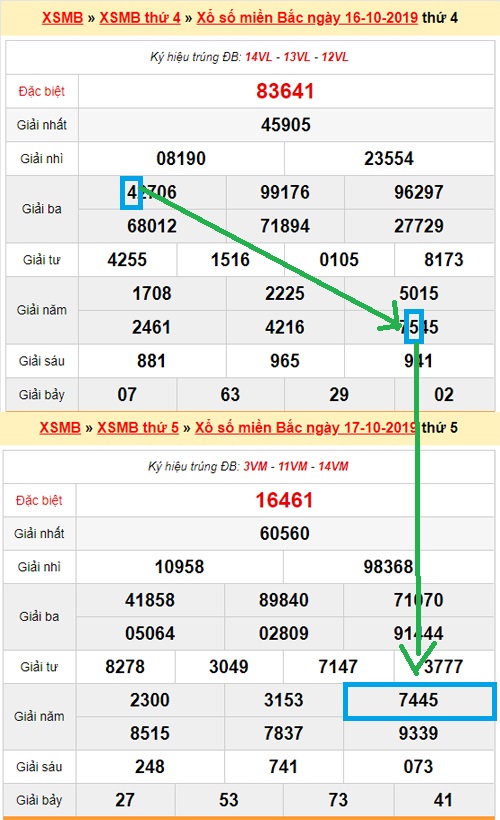The width and height of the screenshot is (500, 820).
Task: Select special prize number 16461
Action: [x=284, y=500]
